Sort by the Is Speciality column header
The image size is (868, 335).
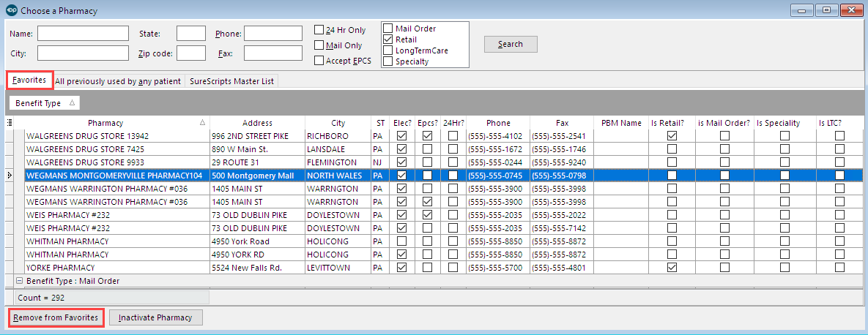[x=784, y=123]
